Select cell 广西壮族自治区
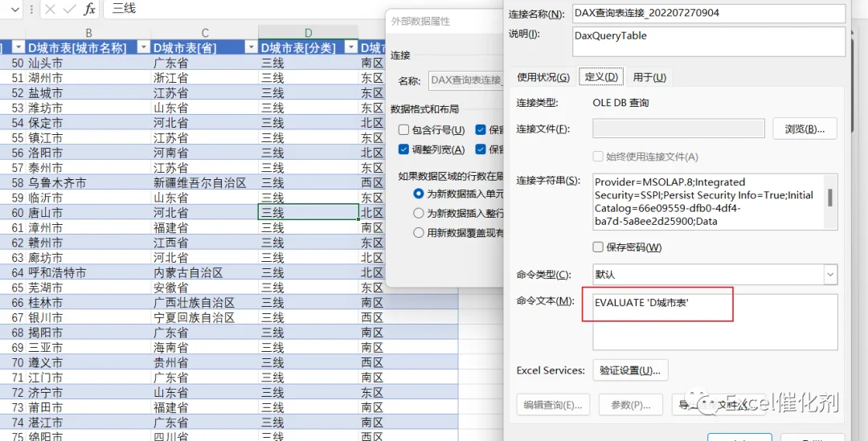Screen dimensions: 868x441 (x=205, y=303)
